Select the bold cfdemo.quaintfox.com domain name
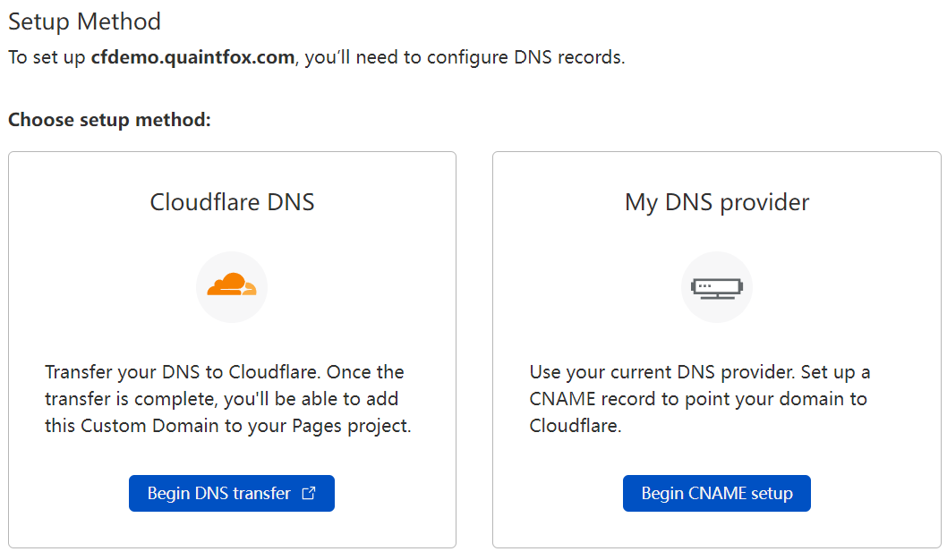Viewport: 947px width, 560px height. coord(192,58)
